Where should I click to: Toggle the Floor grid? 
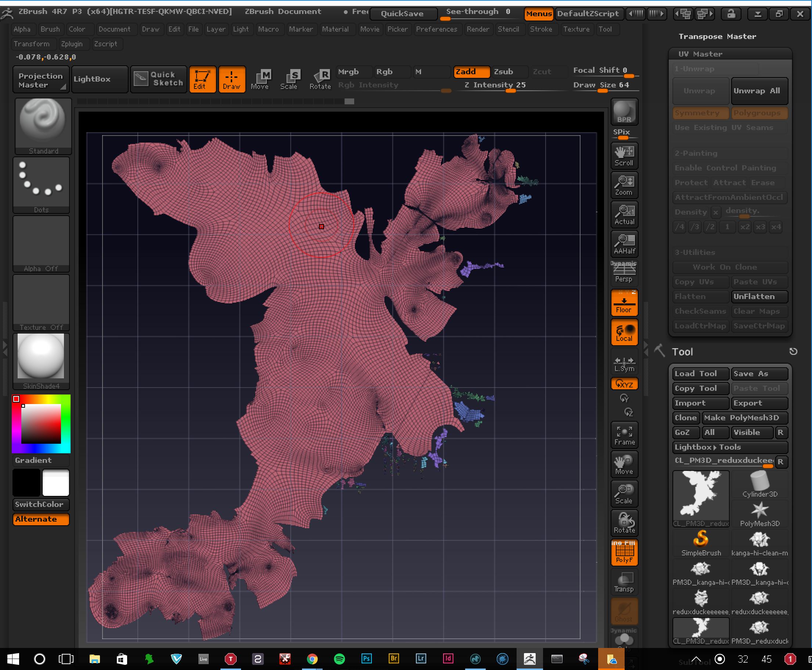coord(624,303)
